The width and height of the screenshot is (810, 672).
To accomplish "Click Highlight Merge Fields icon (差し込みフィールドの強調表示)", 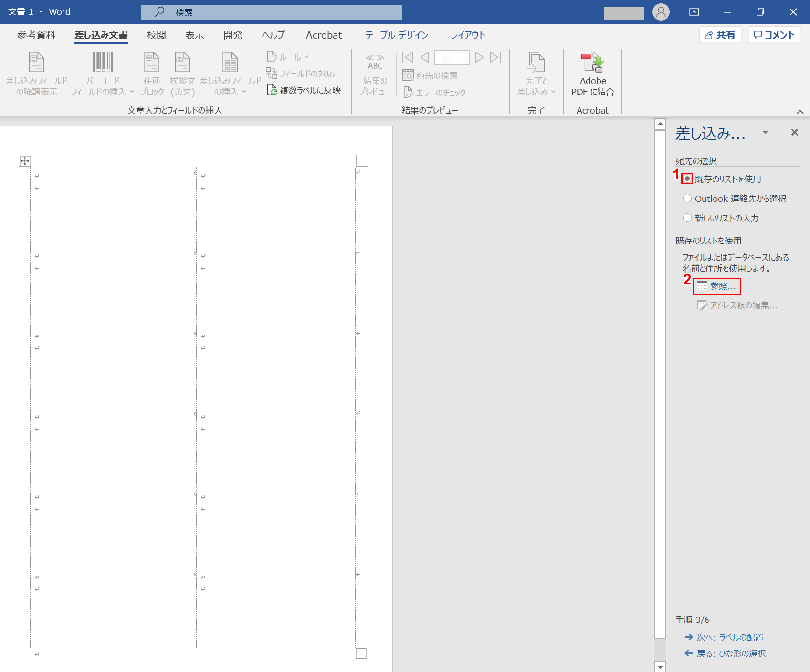I will (36, 63).
